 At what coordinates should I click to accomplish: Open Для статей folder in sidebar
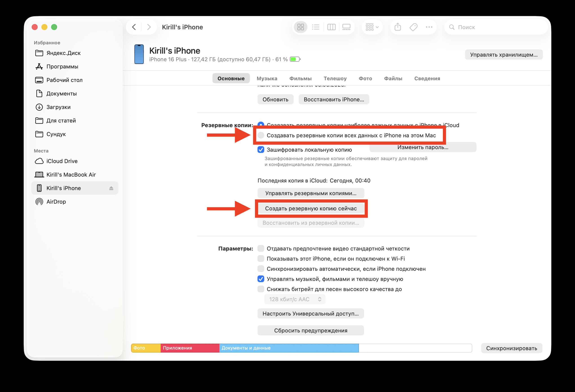coord(75,121)
